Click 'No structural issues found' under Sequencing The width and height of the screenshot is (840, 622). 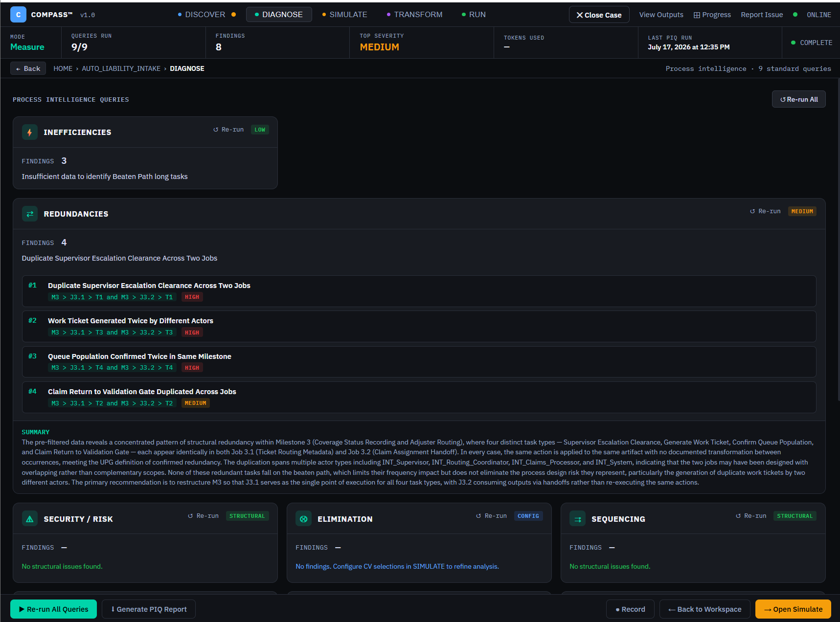point(610,566)
